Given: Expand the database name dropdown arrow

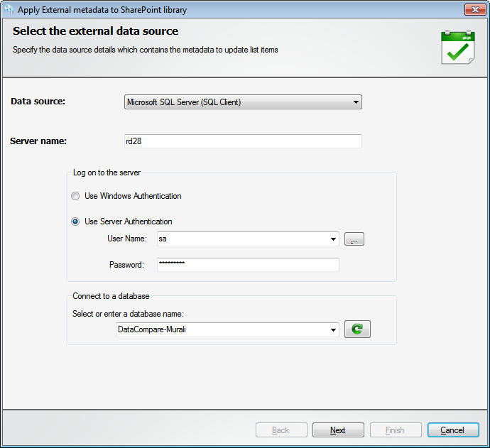Looking at the screenshot, I should 333,330.
